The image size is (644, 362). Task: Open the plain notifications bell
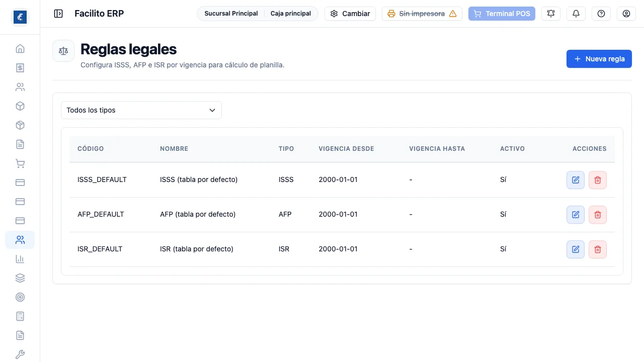point(576,14)
